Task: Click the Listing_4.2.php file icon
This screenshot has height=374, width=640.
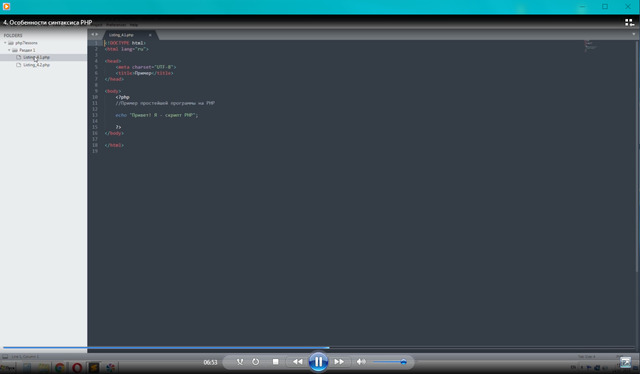Action: click(18, 65)
